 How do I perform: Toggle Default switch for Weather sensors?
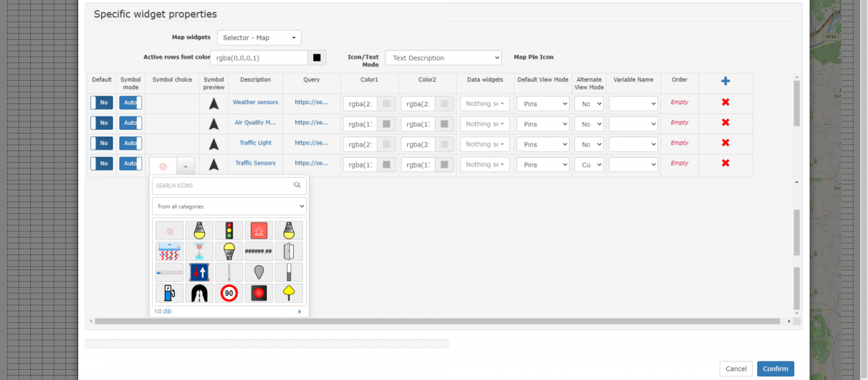coord(101,103)
